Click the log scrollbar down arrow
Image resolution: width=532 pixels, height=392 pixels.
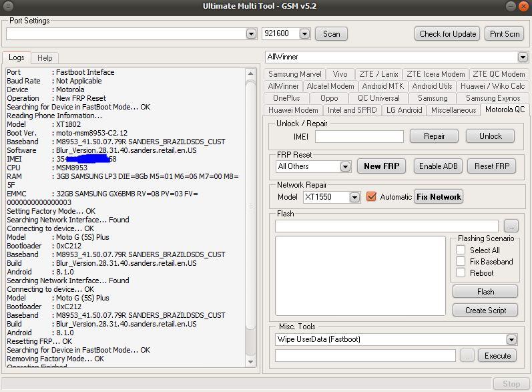coord(250,362)
